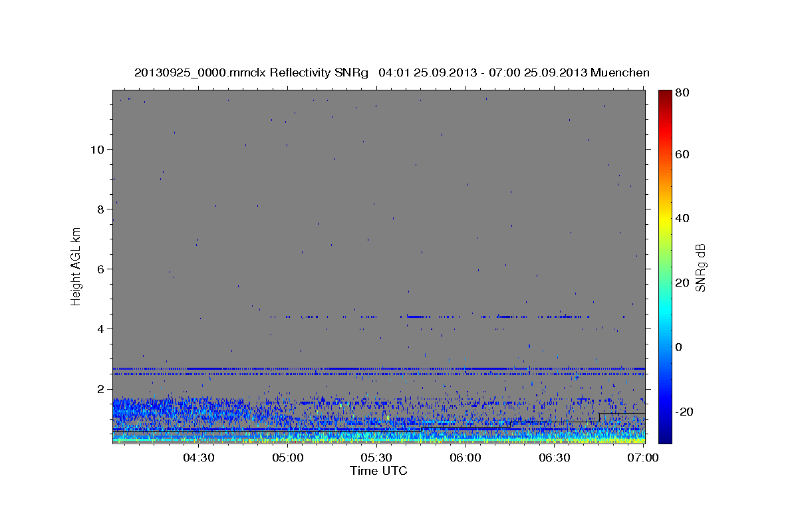Click the colorbar value label -20

click(x=686, y=412)
